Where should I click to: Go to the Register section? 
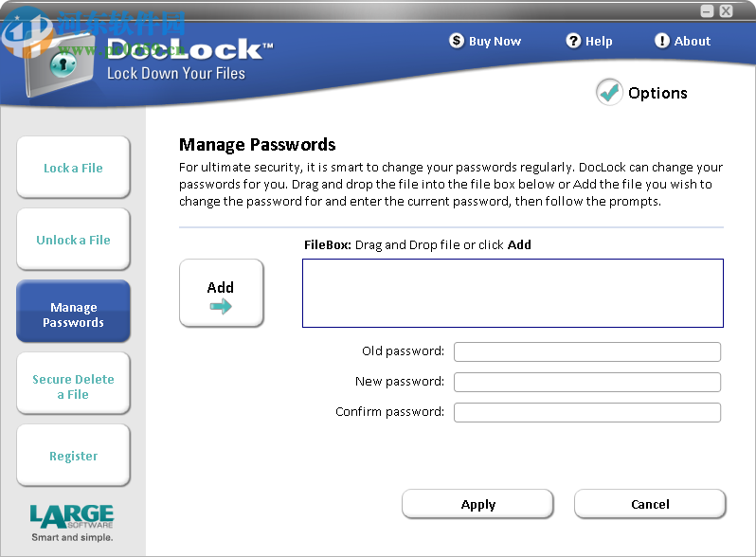pyautogui.click(x=73, y=456)
